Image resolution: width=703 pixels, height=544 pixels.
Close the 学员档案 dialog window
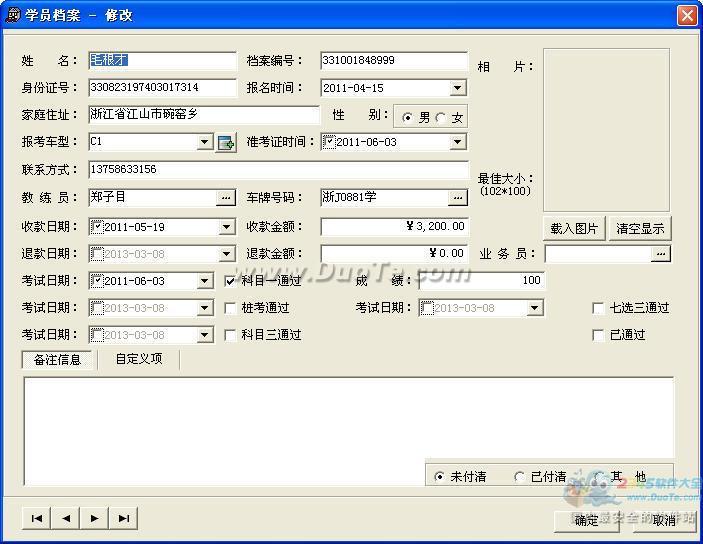tap(687, 15)
